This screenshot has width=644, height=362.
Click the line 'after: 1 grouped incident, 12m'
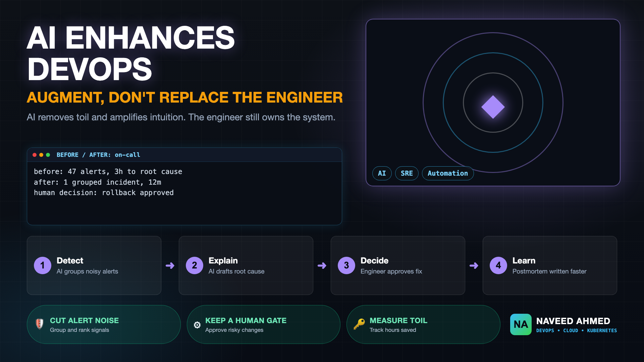tap(98, 182)
